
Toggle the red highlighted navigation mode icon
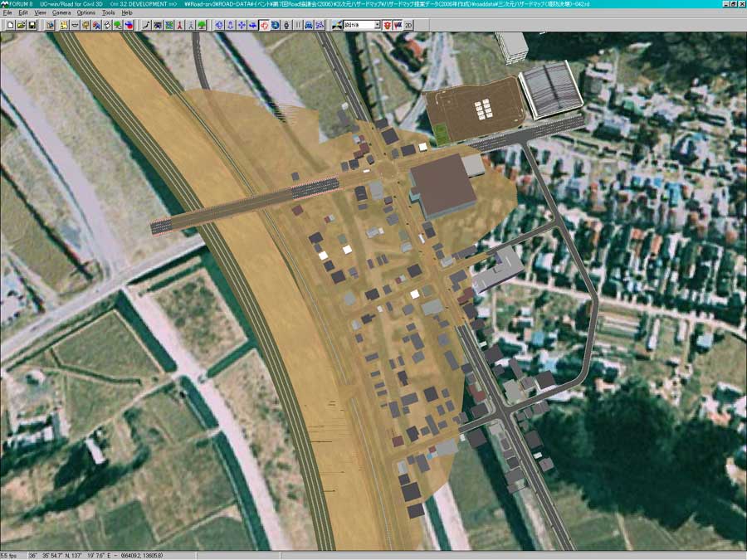(x=264, y=25)
